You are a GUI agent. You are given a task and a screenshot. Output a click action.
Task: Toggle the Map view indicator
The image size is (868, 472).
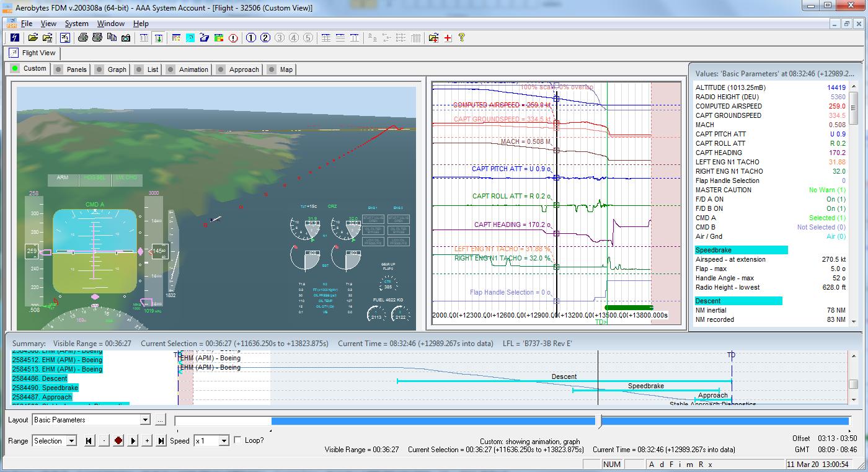tap(272, 69)
